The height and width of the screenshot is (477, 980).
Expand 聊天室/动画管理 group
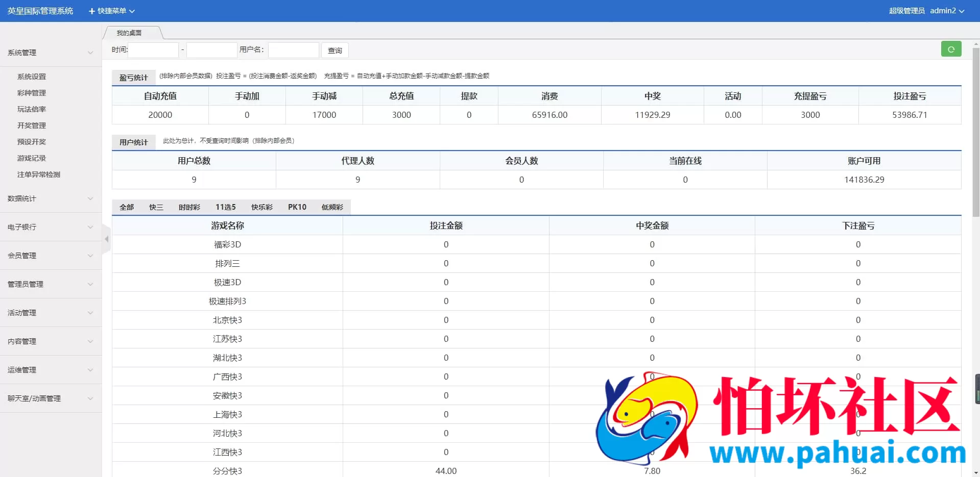[x=34, y=398]
